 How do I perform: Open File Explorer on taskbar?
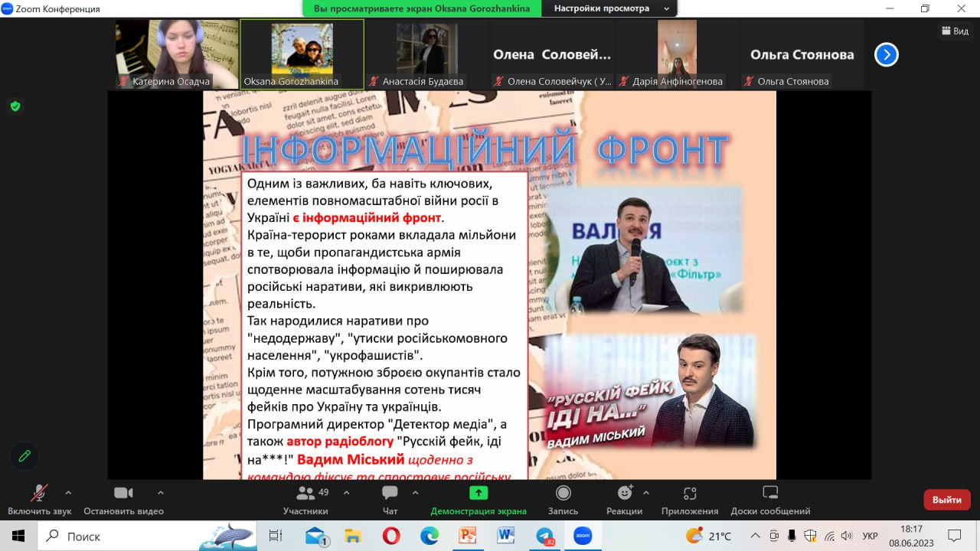tap(352, 536)
